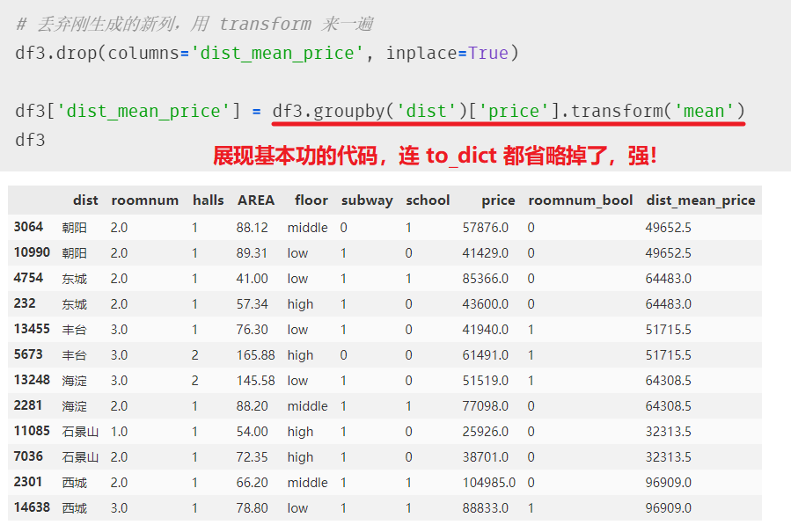791x532 pixels.
Task: Select the row index 14638
Action: [x=33, y=508]
